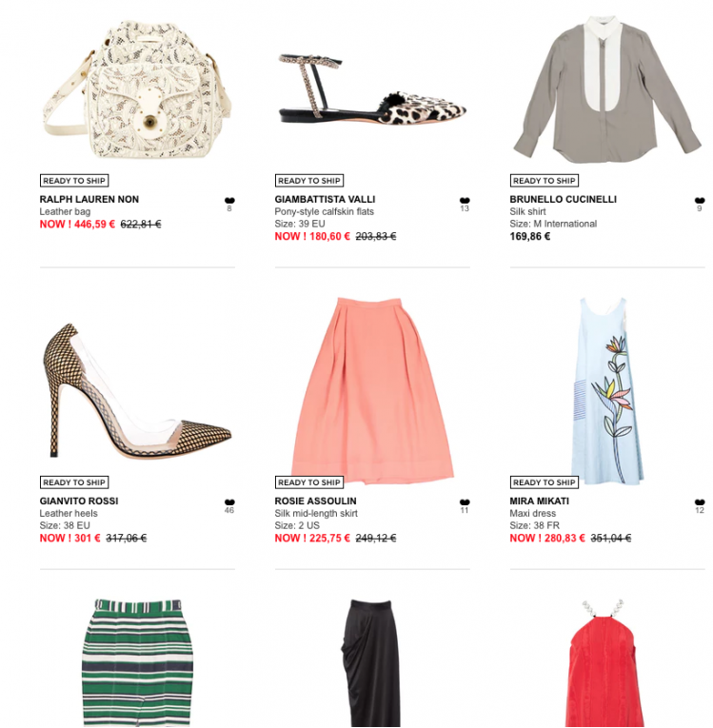Like the Ralph Lauren leather bag
Image resolution: width=713 pixels, height=728 pixels.
coord(229,201)
